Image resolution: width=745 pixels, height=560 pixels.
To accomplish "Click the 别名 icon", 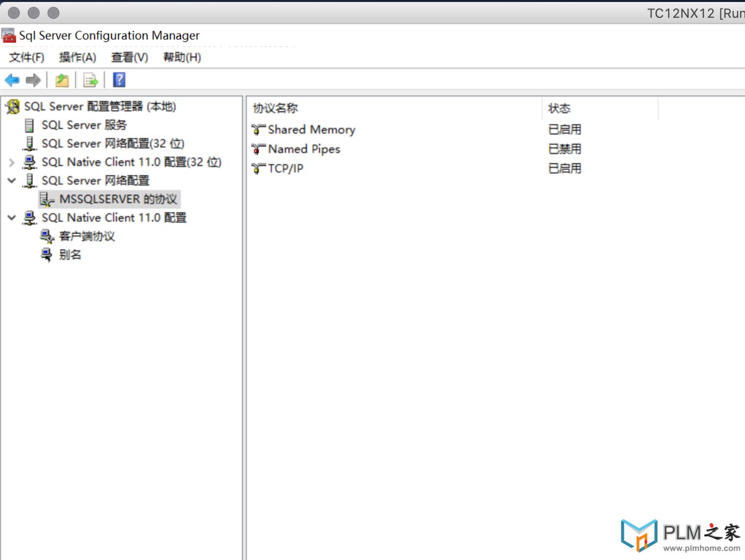I will pyautogui.click(x=47, y=255).
